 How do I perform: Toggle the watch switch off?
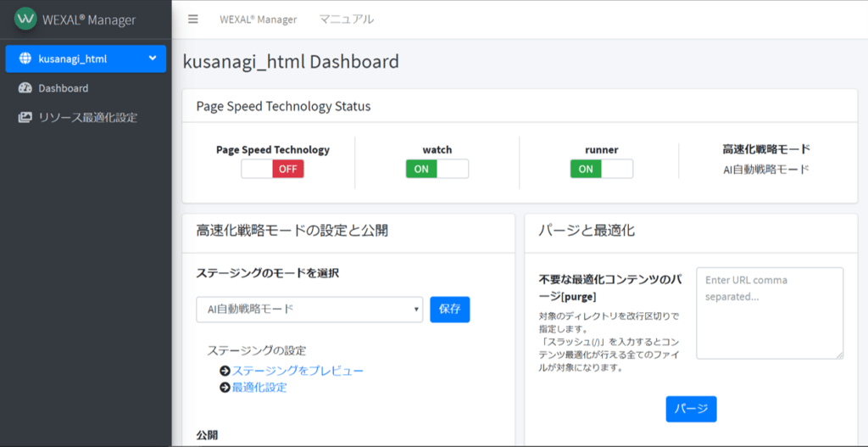(437, 169)
